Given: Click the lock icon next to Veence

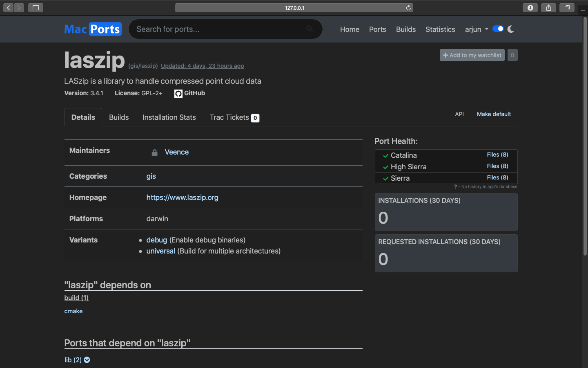Looking at the screenshot, I should pyautogui.click(x=154, y=153).
